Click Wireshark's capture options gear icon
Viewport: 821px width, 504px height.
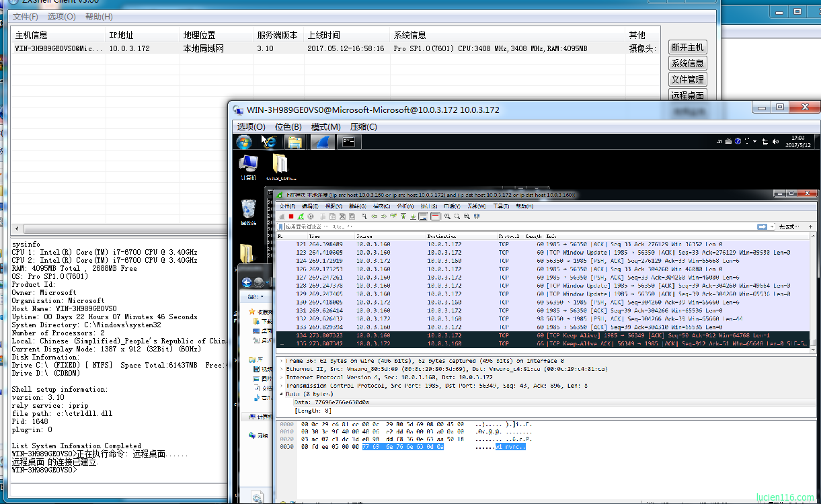[310, 216]
